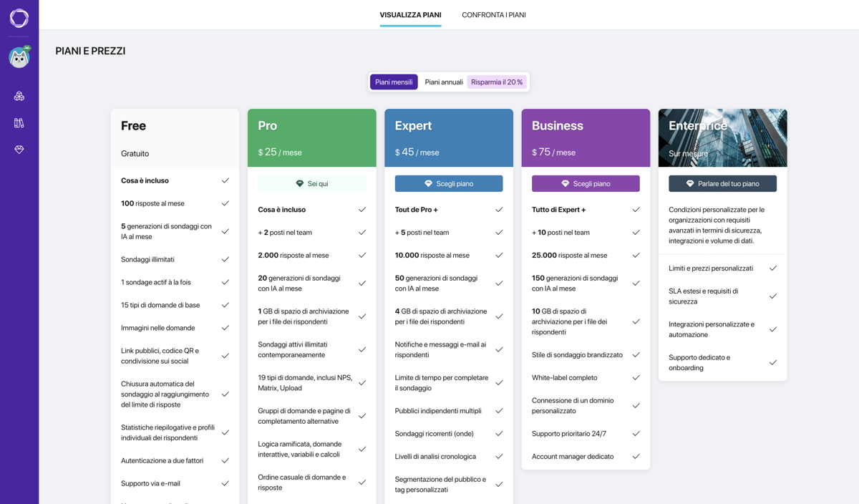Click the 1 sondage actif à la fois feature

click(156, 282)
